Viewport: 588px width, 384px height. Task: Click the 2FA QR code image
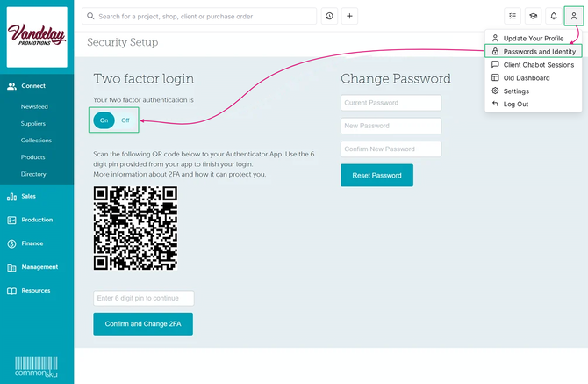135,228
